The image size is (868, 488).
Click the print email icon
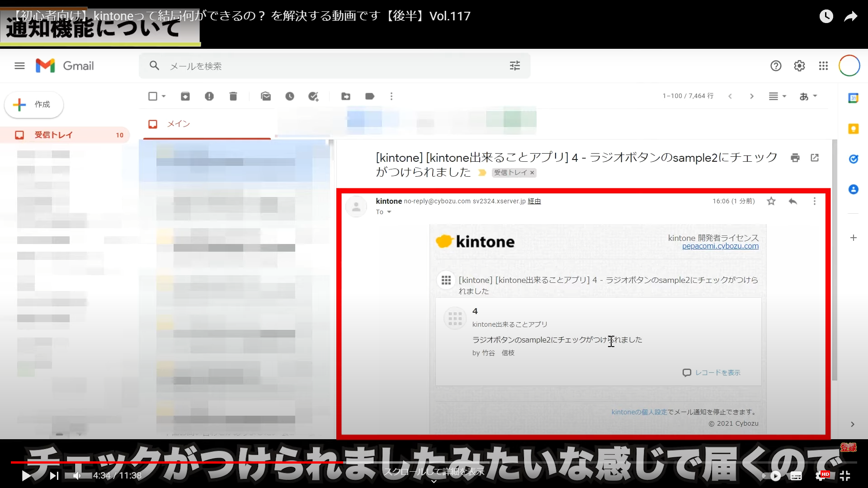point(795,158)
